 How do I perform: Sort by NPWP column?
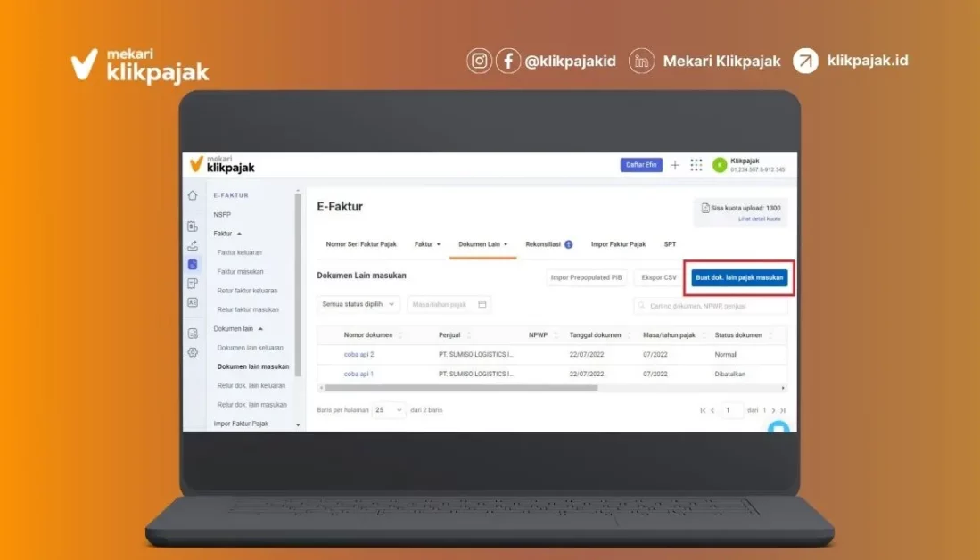click(x=556, y=335)
